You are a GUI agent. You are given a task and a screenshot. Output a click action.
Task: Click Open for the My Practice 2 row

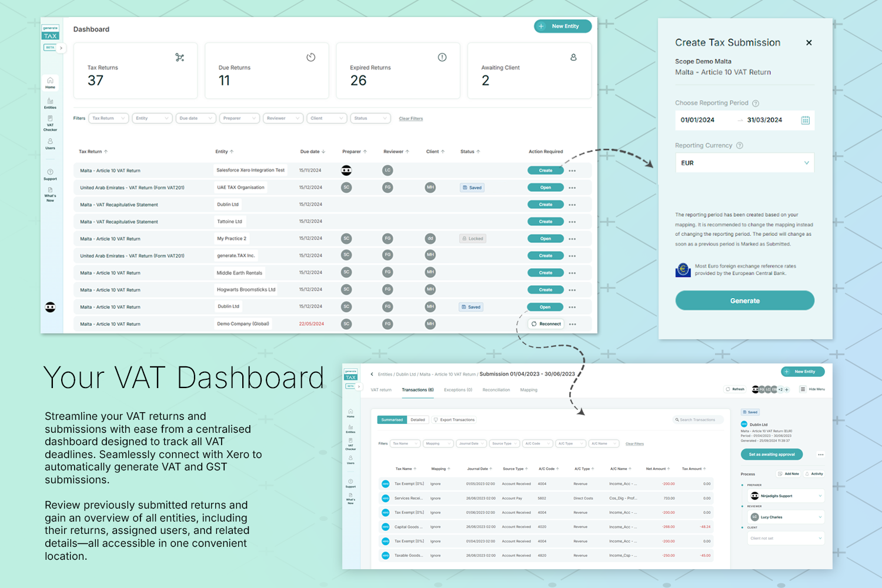tap(546, 239)
